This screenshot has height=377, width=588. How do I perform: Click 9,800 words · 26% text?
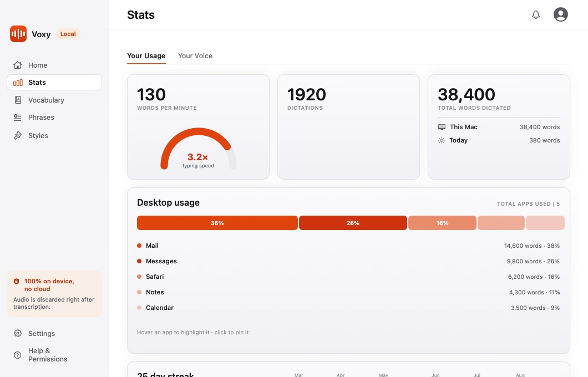point(533,261)
